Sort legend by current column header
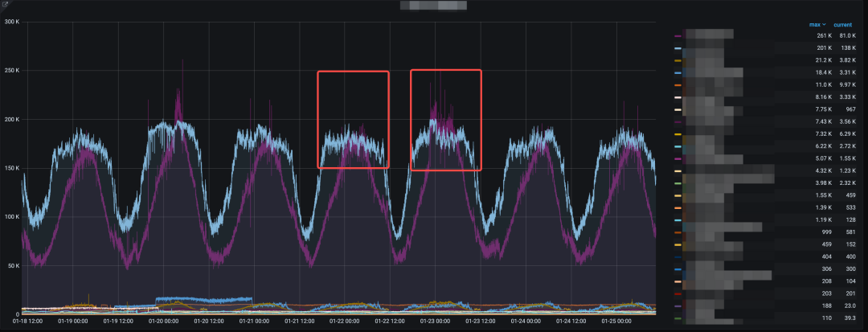 pyautogui.click(x=842, y=25)
